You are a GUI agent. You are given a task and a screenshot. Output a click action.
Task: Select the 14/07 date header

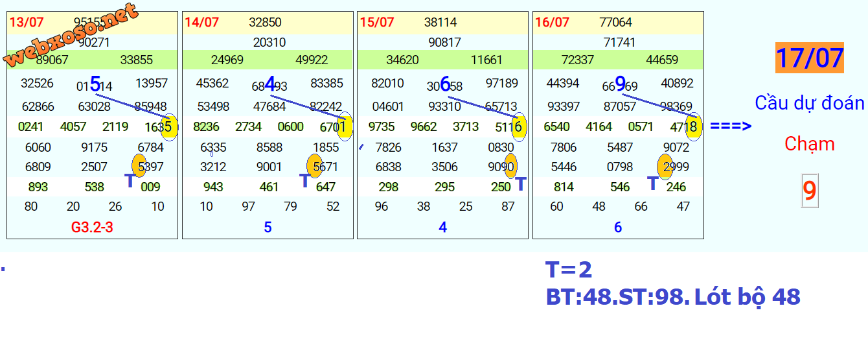[x=201, y=23]
